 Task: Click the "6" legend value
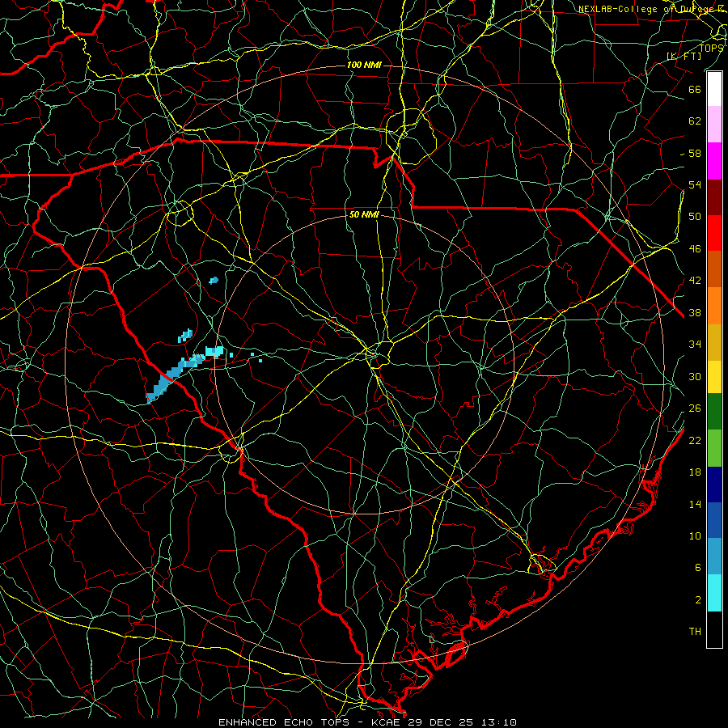[x=698, y=568]
